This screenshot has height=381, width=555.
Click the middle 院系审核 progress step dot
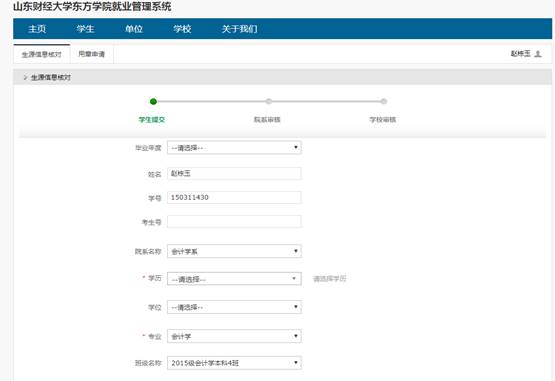point(269,102)
